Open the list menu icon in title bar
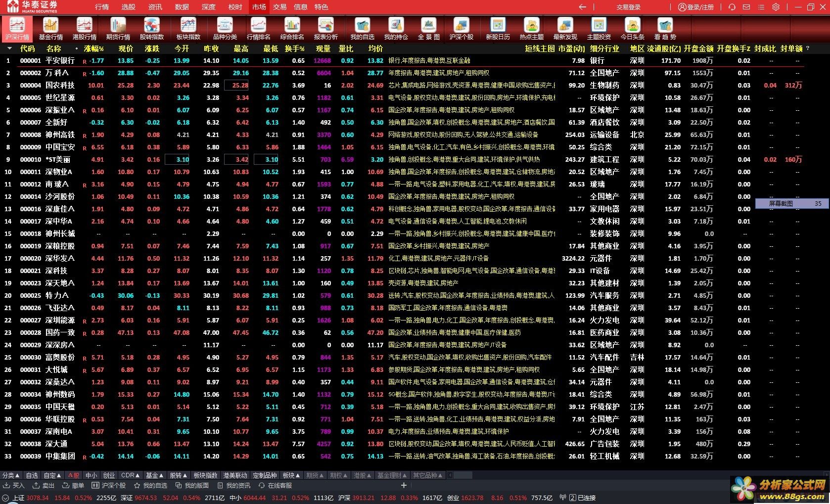Image resolution: width=830 pixels, height=504 pixels. pyautogui.click(x=761, y=7)
